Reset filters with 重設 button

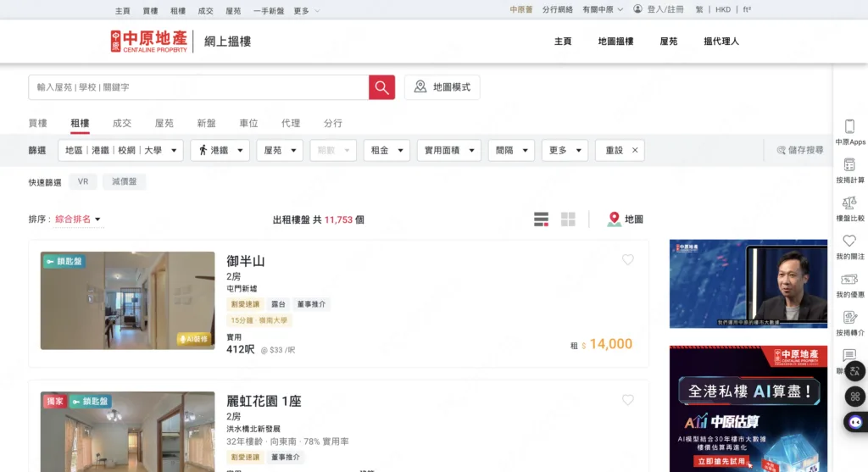620,150
